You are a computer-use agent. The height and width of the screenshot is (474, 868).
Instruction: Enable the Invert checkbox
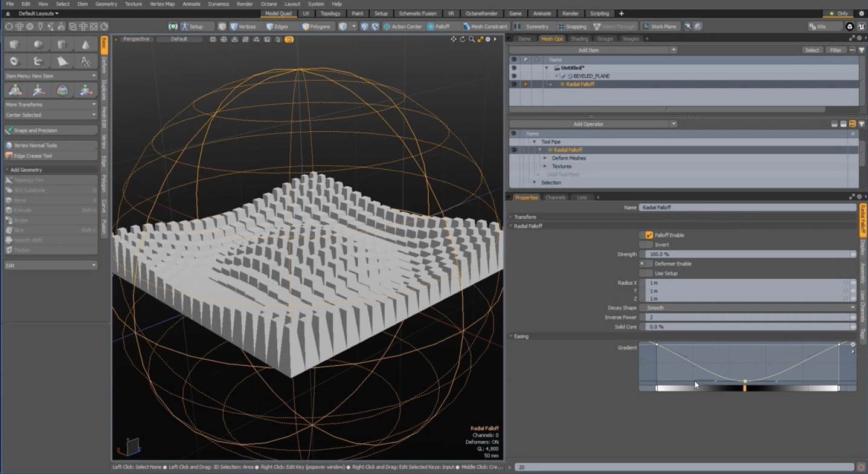(649, 245)
